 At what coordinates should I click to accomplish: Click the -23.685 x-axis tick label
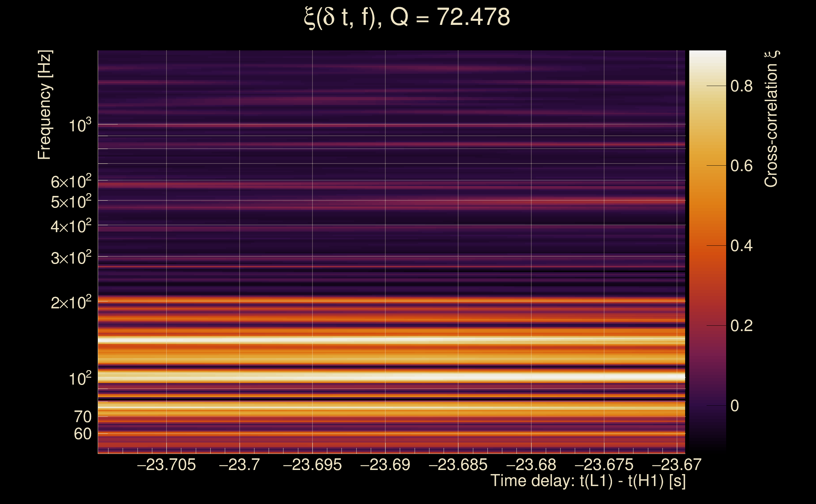point(458,465)
